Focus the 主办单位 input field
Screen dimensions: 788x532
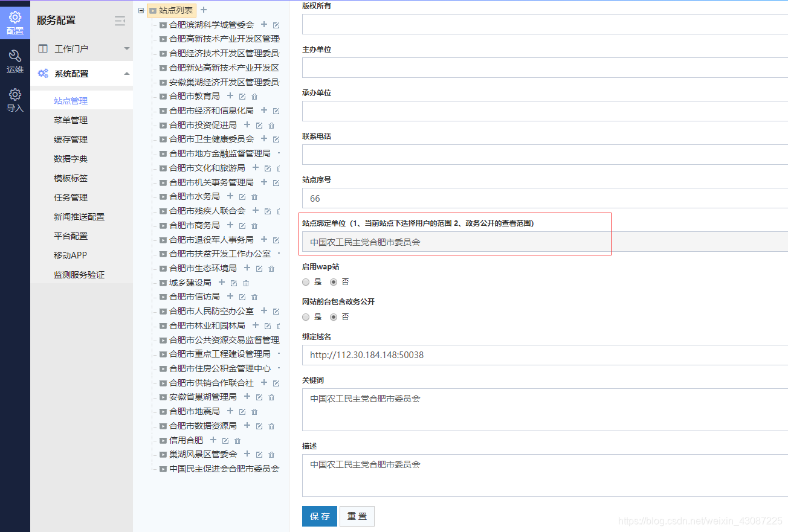tap(545, 68)
